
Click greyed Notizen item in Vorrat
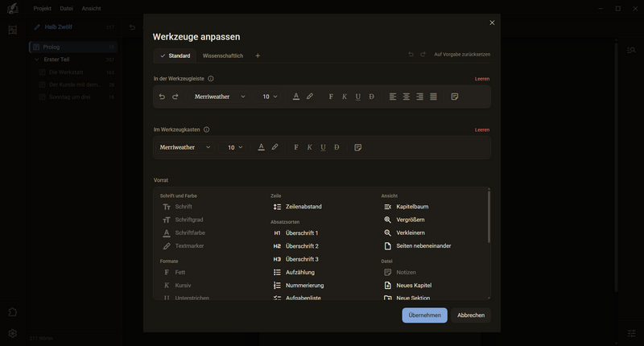400,272
